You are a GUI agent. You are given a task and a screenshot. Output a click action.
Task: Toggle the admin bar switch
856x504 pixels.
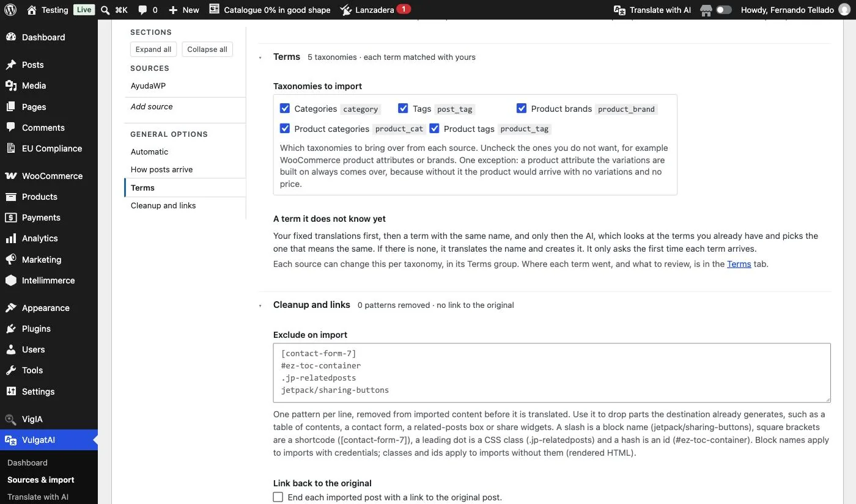click(724, 10)
